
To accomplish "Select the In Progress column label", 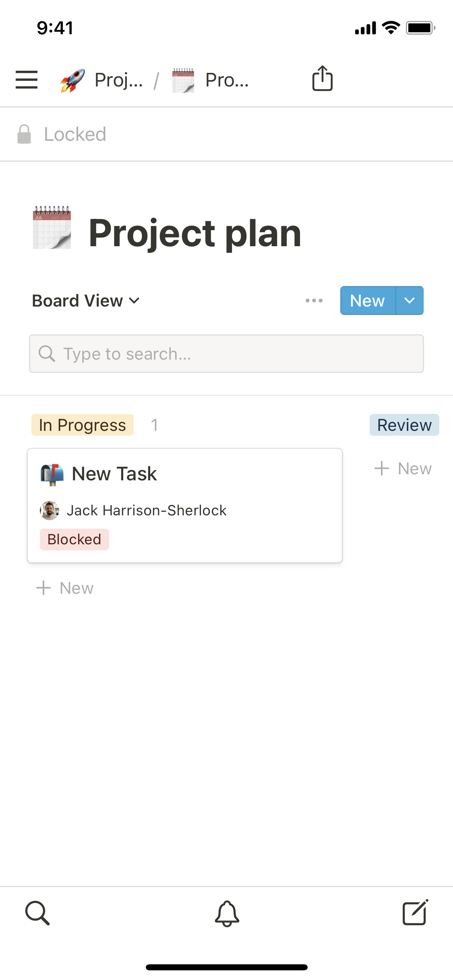I will pyautogui.click(x=83, y=425).
